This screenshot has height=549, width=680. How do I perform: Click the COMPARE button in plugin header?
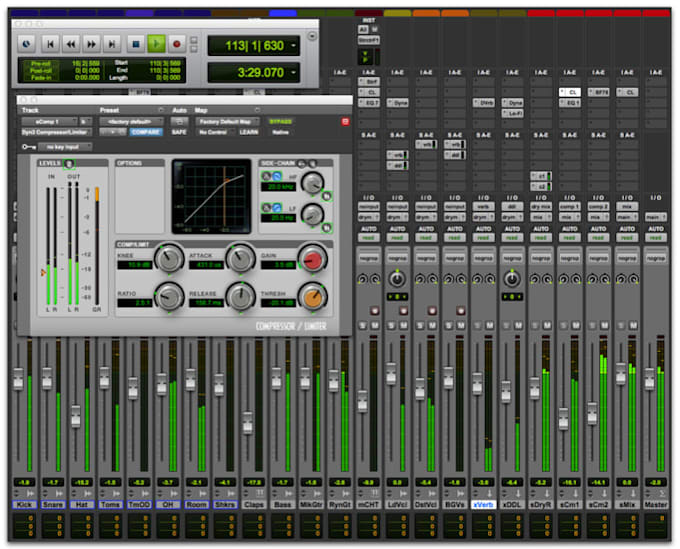[146, 132]
